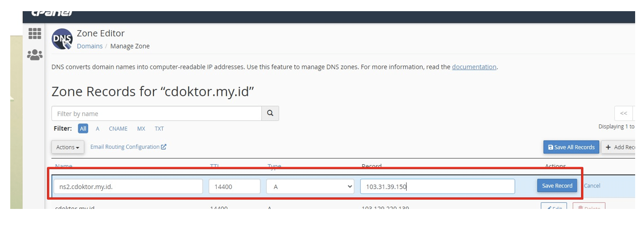The width and height of the screenshot is (644, 228).
Task: Click the Zone Editor page title
Action: click(101, 34)
